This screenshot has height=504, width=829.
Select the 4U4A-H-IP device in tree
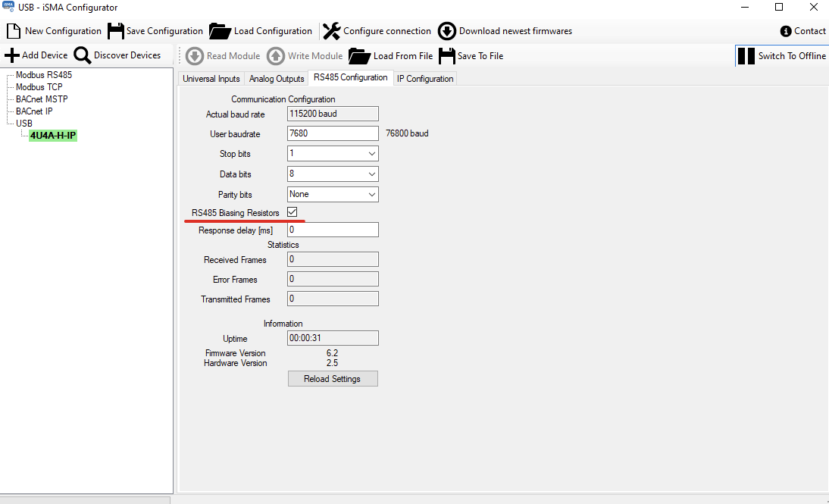53,136
